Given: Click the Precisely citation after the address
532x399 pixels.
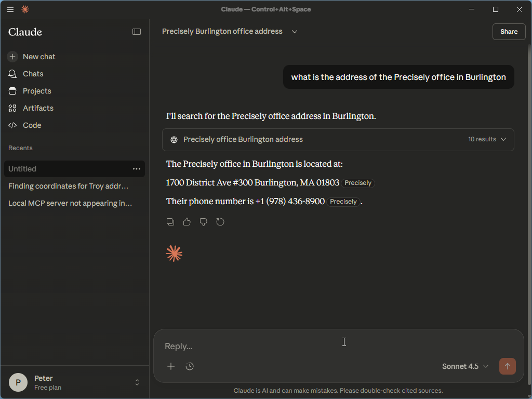Looking at the screenshot, I should [x=358, y=183].
